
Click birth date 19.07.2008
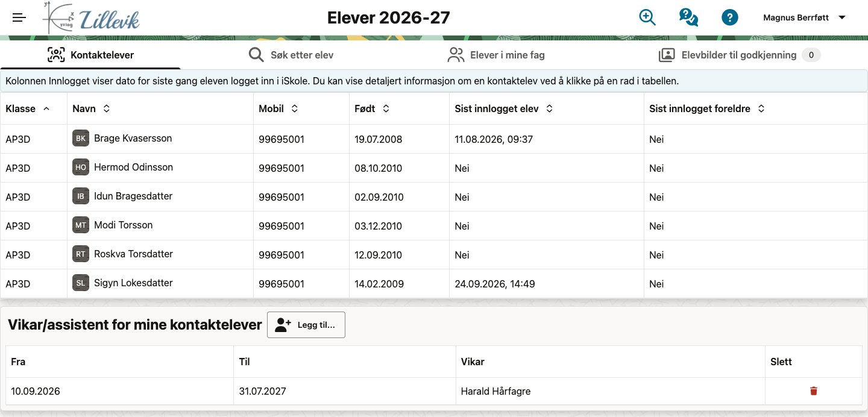tap(379, 139)
